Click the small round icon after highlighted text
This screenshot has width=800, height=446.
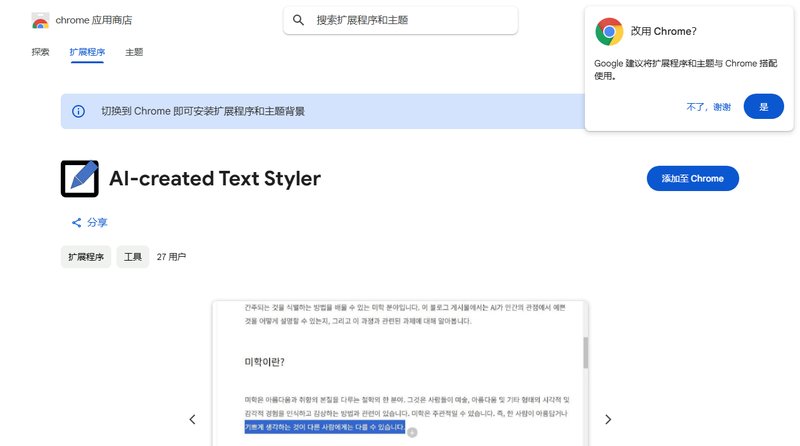click(412, 432)
